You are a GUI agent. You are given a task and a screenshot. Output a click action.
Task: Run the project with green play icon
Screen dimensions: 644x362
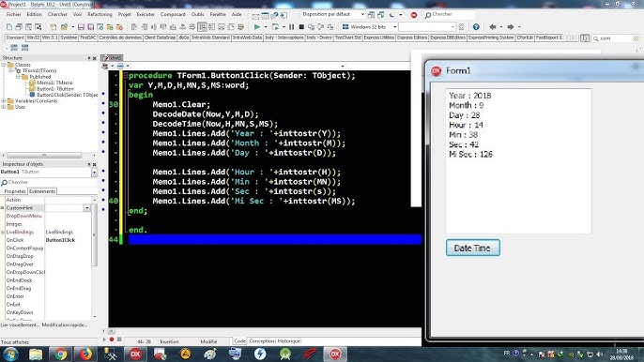[257, 26]
